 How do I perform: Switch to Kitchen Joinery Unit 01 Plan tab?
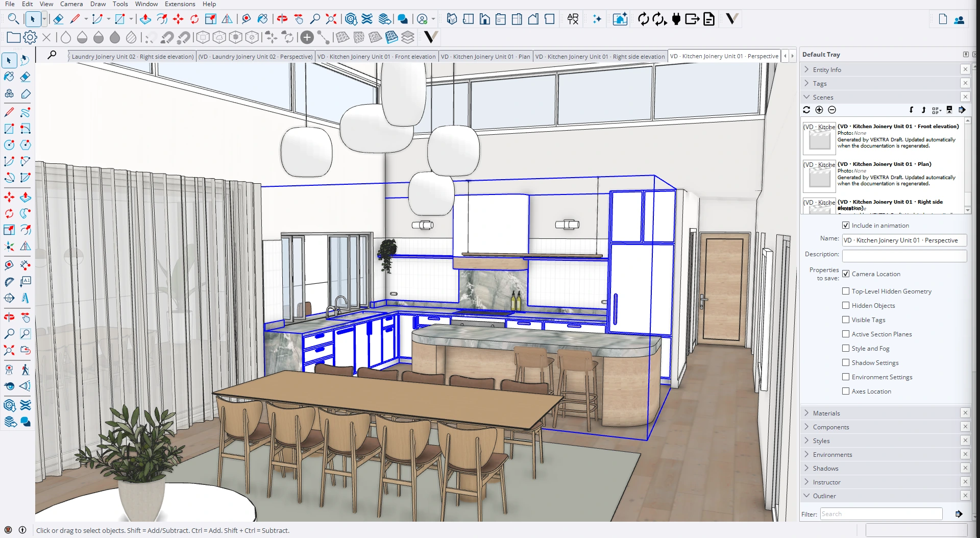click(485, 57)
